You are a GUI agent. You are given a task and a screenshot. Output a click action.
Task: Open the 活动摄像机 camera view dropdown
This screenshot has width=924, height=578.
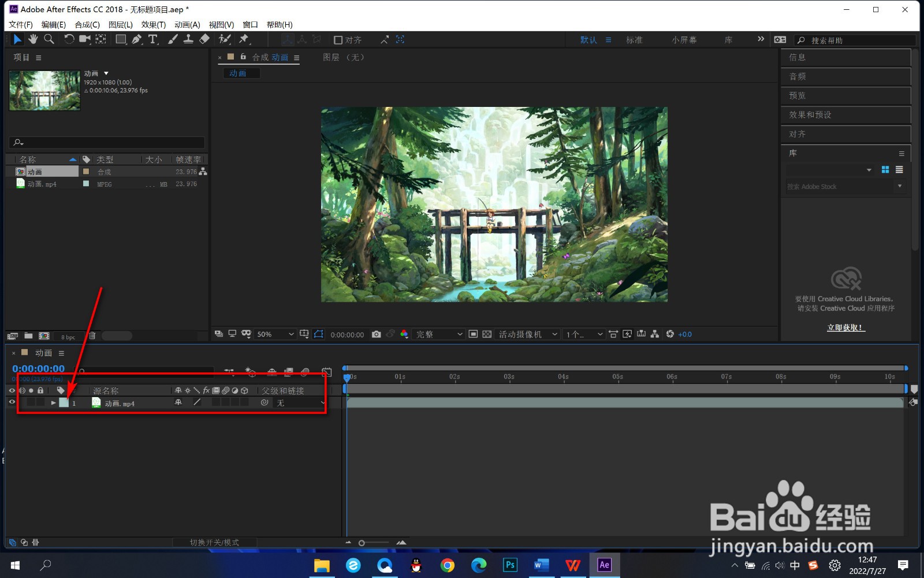[x=528, y=334]
